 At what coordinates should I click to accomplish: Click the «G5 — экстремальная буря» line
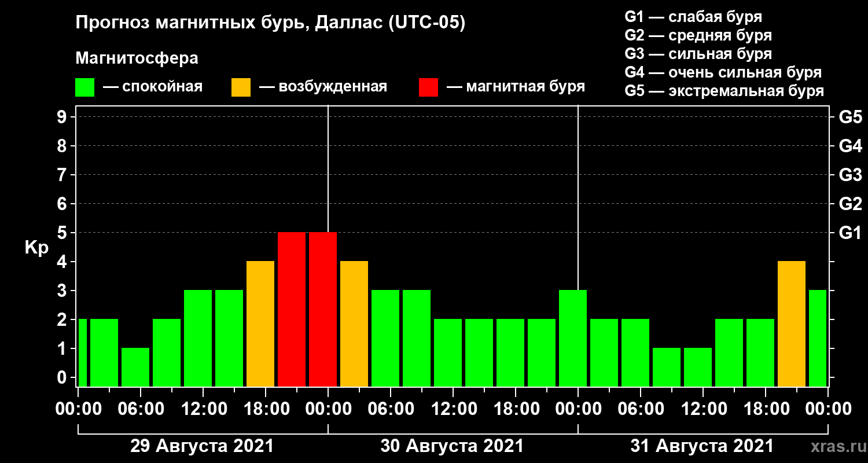point(724,91)
